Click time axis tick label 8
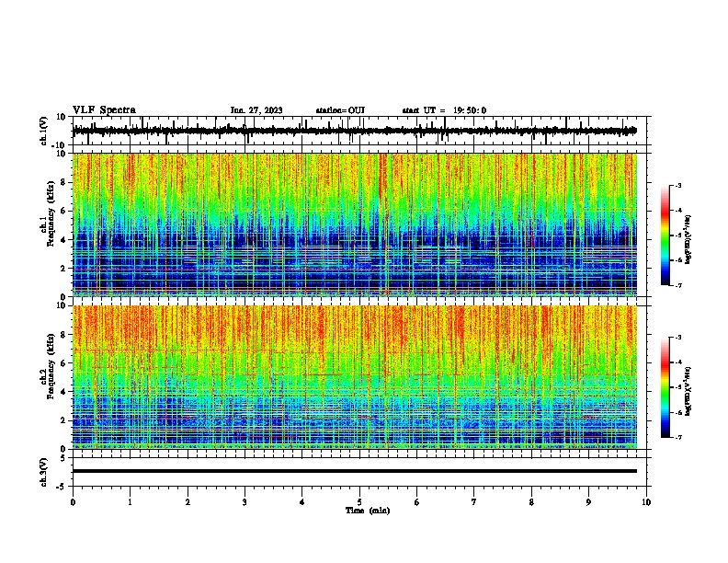Screen dimensions: 728x563 point(531,502)
